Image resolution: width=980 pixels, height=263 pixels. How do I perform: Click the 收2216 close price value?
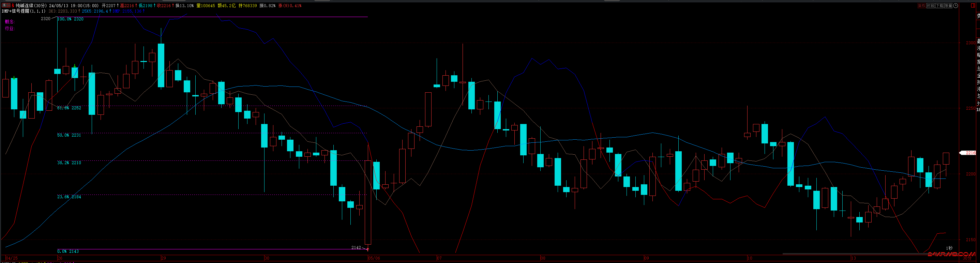coord(164,6)
